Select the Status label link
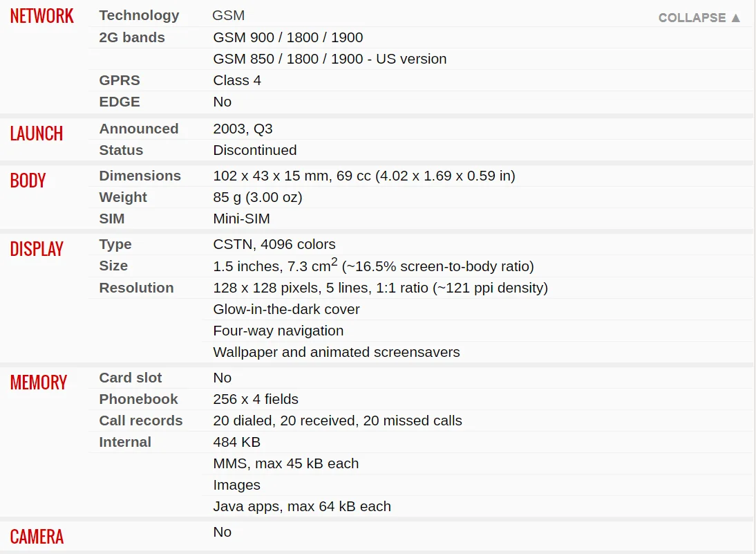The image size is (756, 554). pos(121,150)
